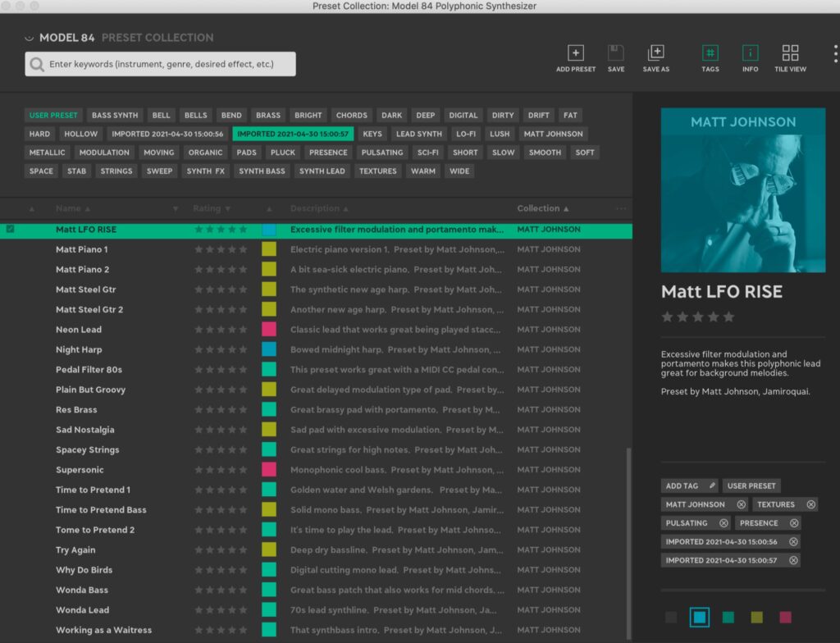The width and height of the screenshot is (840, 643).
Task: Click the Save preset icon
Action: pos(616,53)
